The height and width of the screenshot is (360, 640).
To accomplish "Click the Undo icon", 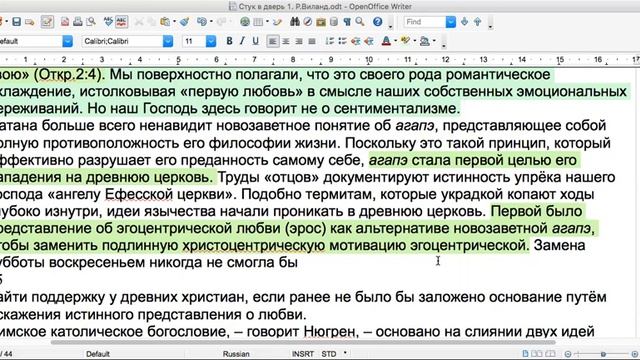I will (202, 22).
